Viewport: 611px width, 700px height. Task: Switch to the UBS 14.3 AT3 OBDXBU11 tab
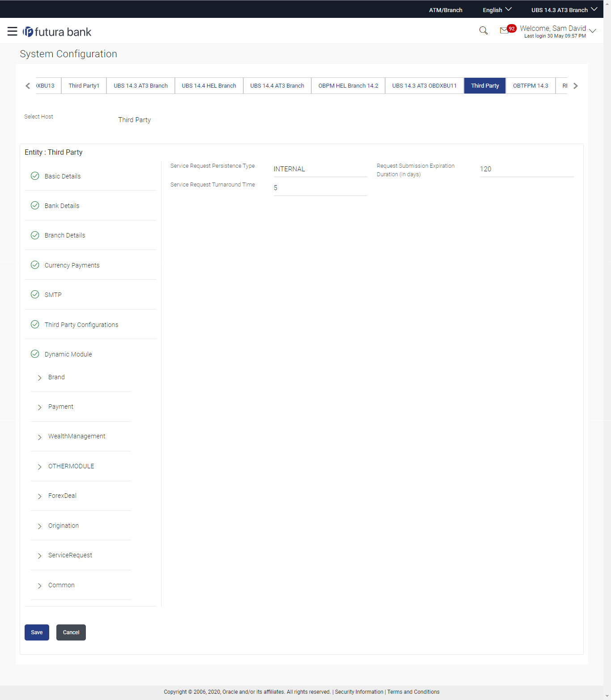click(424, 85)
